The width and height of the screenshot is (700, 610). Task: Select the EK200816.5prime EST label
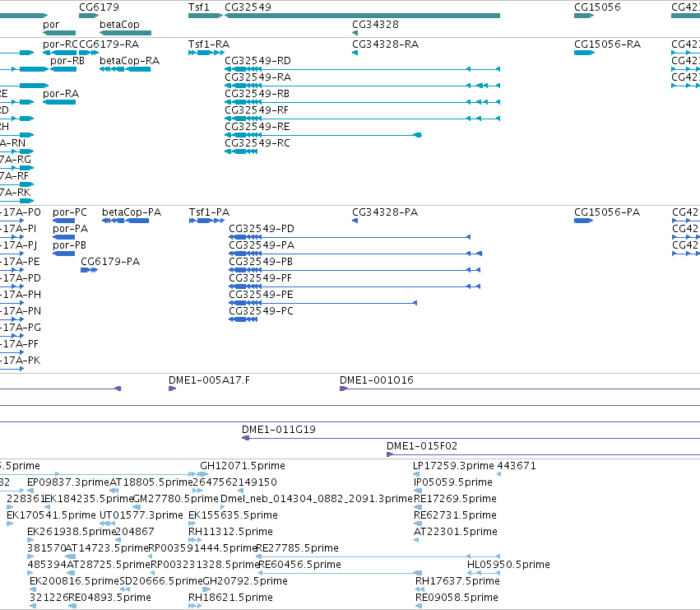point(75,581)
